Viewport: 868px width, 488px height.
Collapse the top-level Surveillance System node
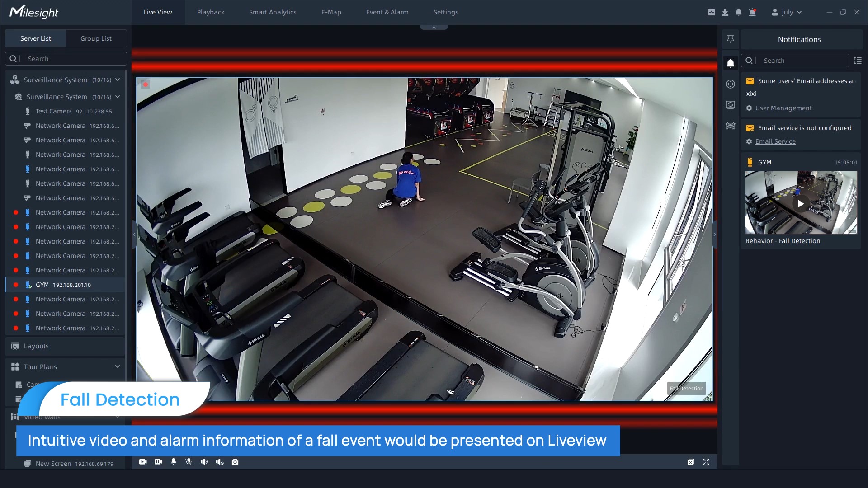118,80
